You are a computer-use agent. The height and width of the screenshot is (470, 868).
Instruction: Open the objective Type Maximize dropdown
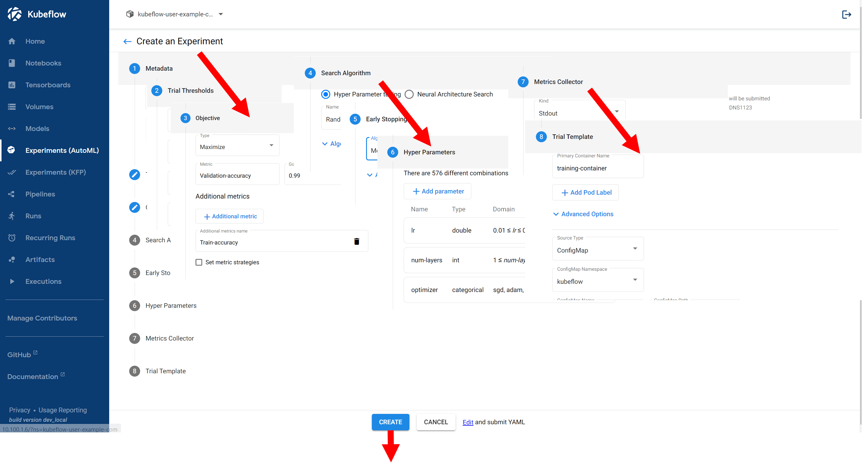[x=237, y=146]
